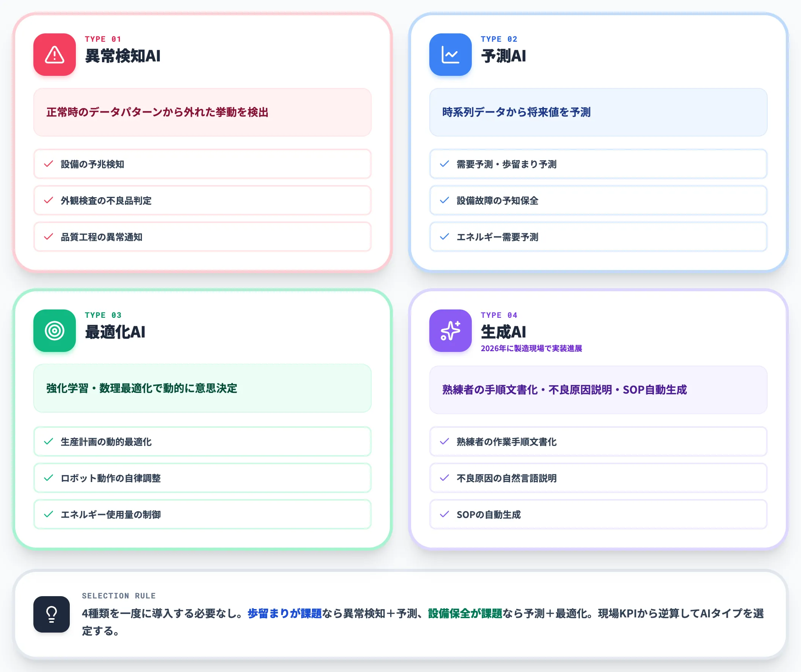
Task: Click the checkmark beside エネルギー需要予測
Action: click(x=444, y=237)
